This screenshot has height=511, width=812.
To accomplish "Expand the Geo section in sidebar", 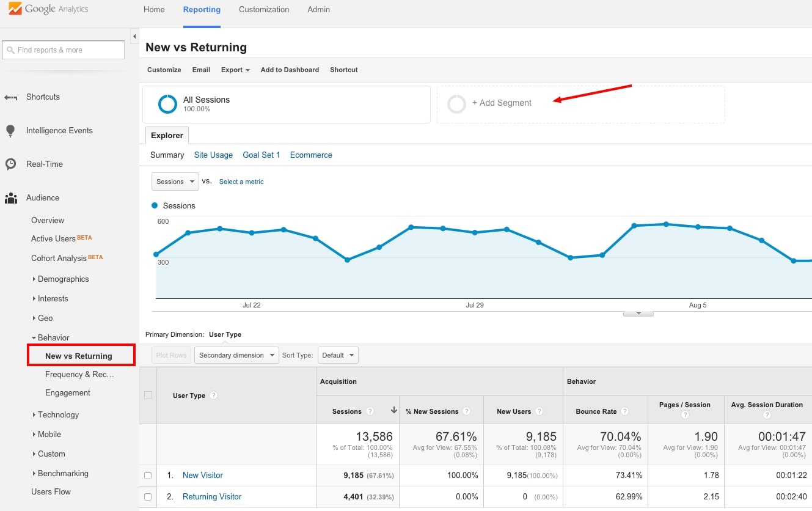I will pyautogui.click(x=42, y=318).
